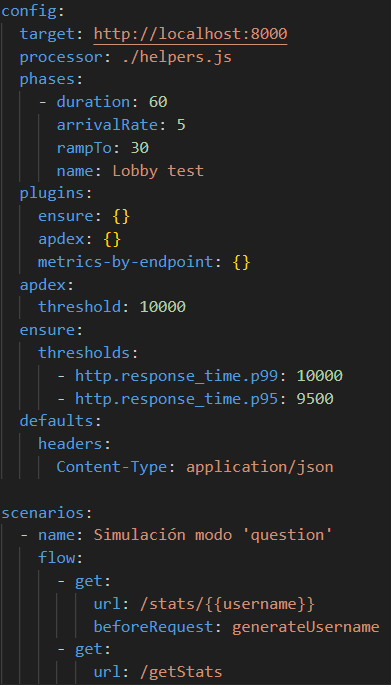This screenshot has height=685, width=391.
Task: Click the 'Content-Type' header key
Action: coord(112,467)
